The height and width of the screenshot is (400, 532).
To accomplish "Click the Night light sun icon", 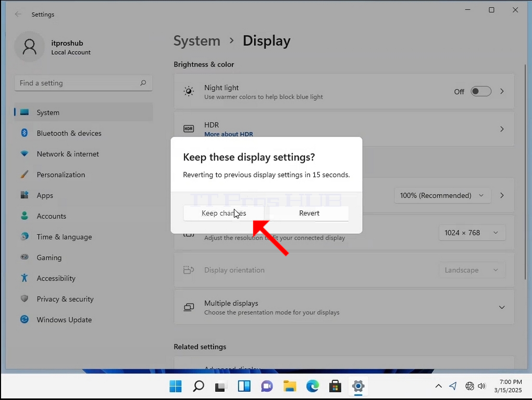I will click(189, 91).
